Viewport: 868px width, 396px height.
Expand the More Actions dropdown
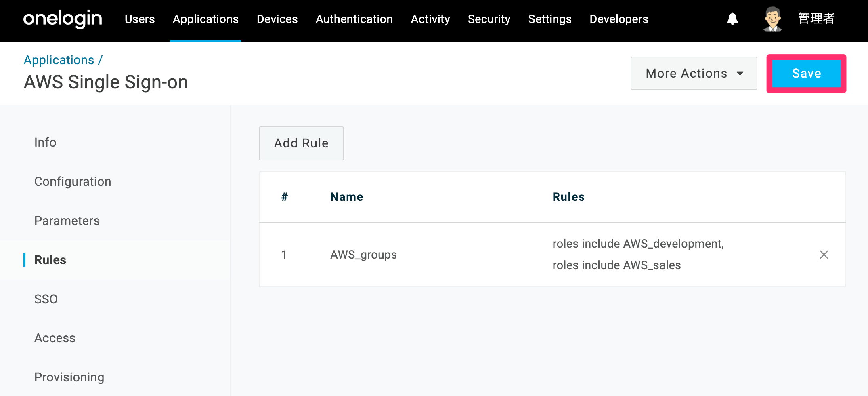coord(694,73)
